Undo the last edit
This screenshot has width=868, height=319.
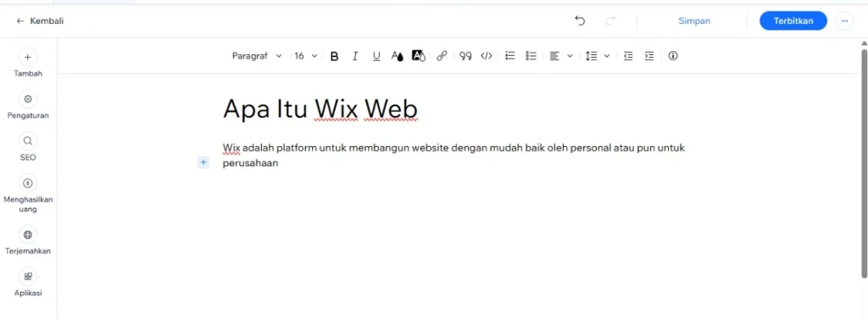click(580, 21)
